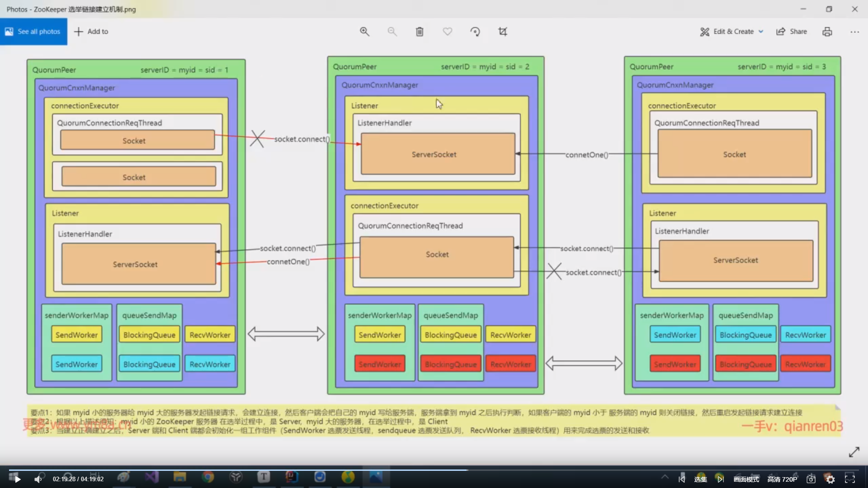This screenshot has height=488, width=868.
Task: Enter fullscreen via diagonal arrows icon
Action: [854, 452]
